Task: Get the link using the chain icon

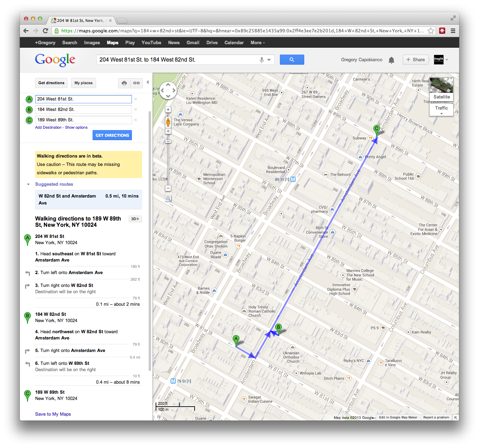Action: click(136, 83)
